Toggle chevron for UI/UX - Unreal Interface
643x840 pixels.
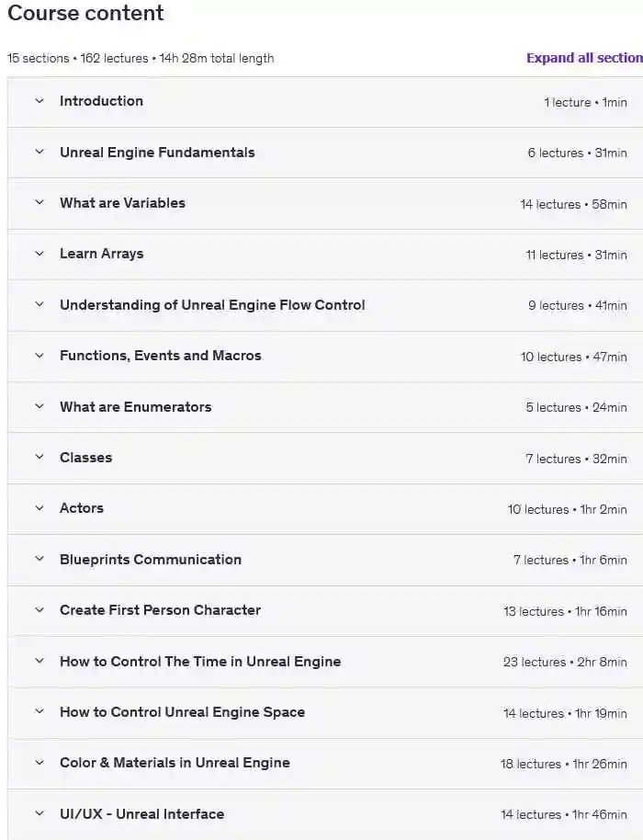click(x=39, y=814)
